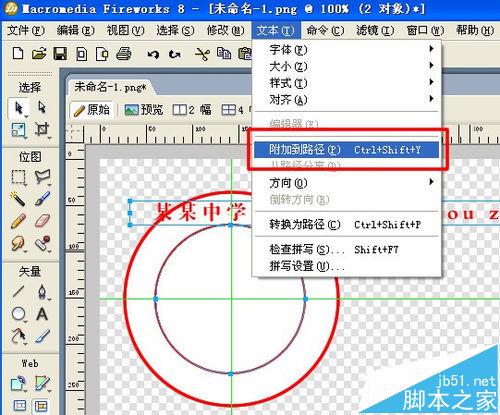Click the outer red circle on canvas
Image resolution: width=500 pixels, height=415 pixels.
coord(125,299)
